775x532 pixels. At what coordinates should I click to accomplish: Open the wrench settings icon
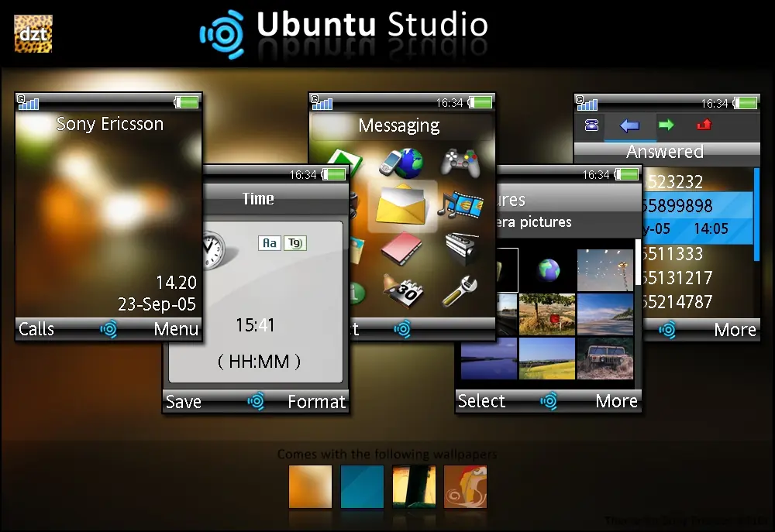460,291
